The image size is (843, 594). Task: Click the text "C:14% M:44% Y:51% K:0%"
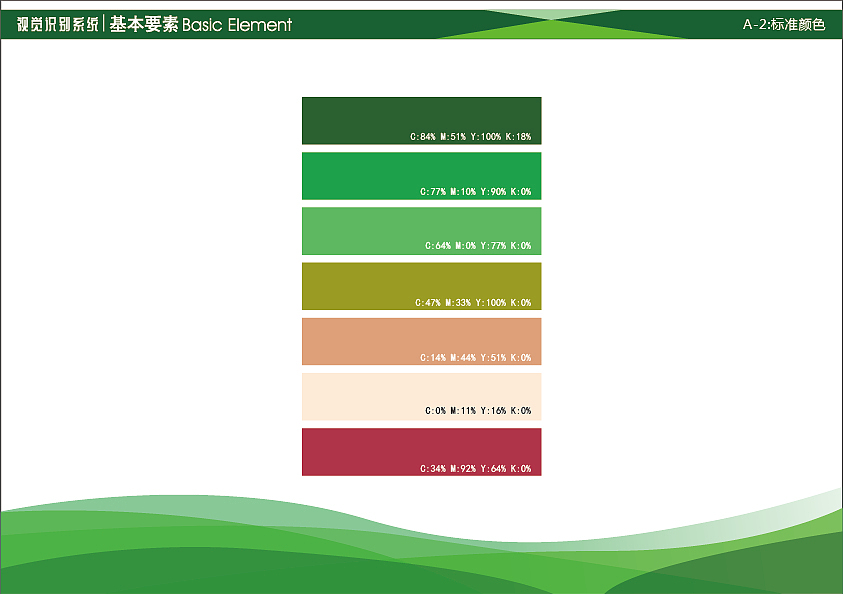point(475,357)
